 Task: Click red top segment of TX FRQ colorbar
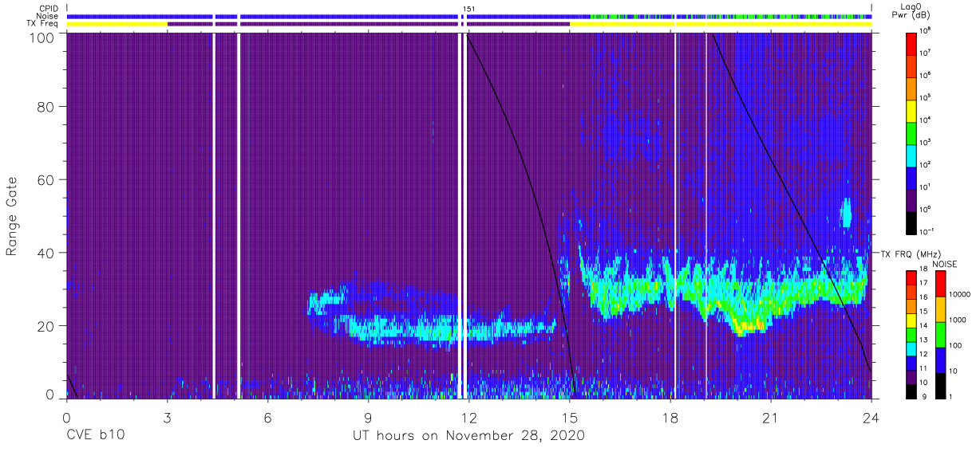tap(913, 277)
